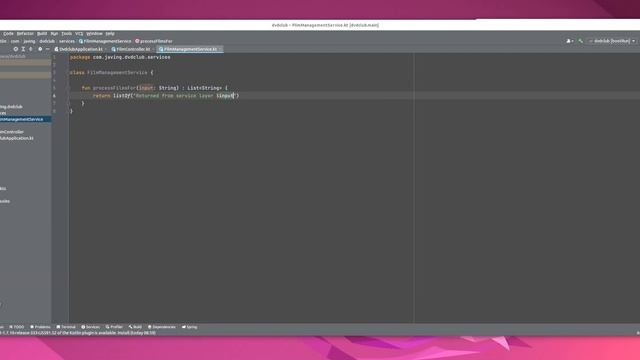The height and width of the screenshot is (360, 640).
Task: Click the 'return listOf' statement line
Action: pyautogui.click(x=166, y=96)
